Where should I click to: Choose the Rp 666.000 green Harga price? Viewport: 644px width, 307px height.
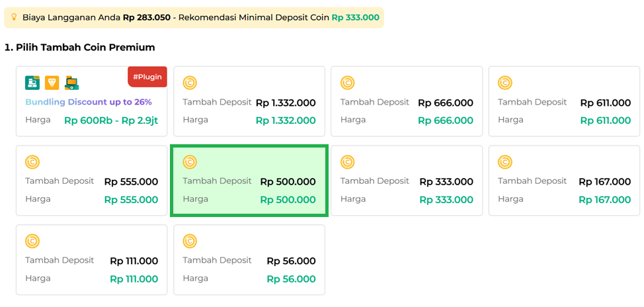click(446, 120)
